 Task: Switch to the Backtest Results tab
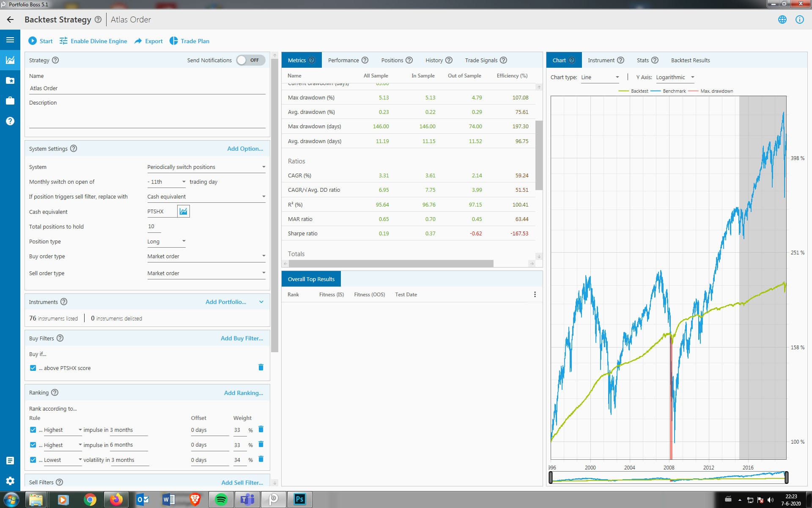tap(690, 60)
